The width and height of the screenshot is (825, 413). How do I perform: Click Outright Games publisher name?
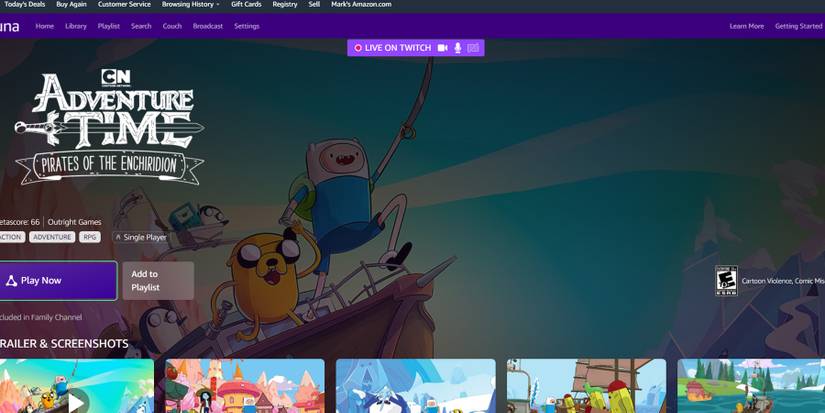74,222
